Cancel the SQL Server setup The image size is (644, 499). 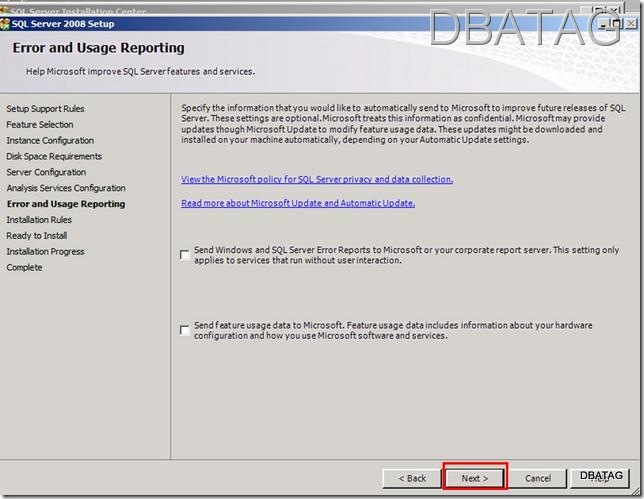pos(538,478)
